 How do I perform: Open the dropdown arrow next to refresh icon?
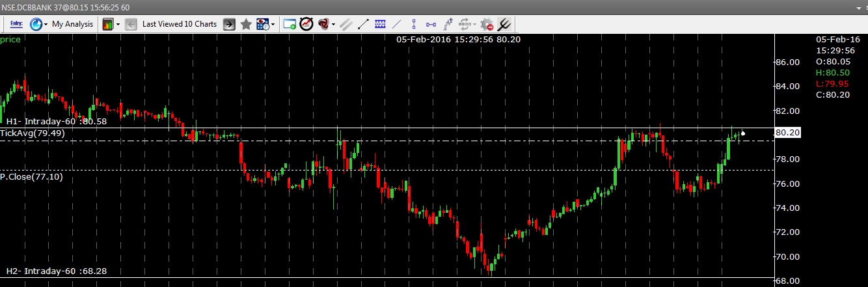click(46, 25)
